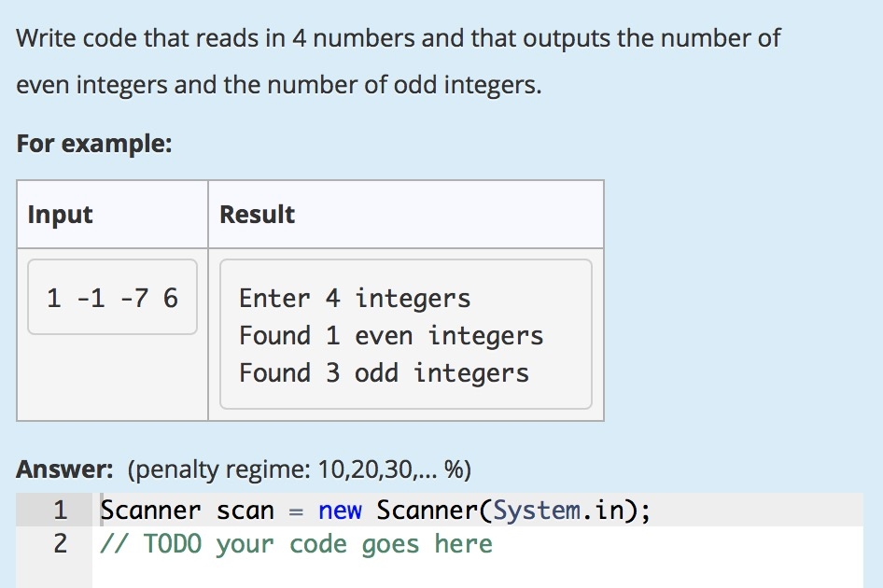883x588 pixels.
Task: Click the Input column header
Action: pos(60,215)
